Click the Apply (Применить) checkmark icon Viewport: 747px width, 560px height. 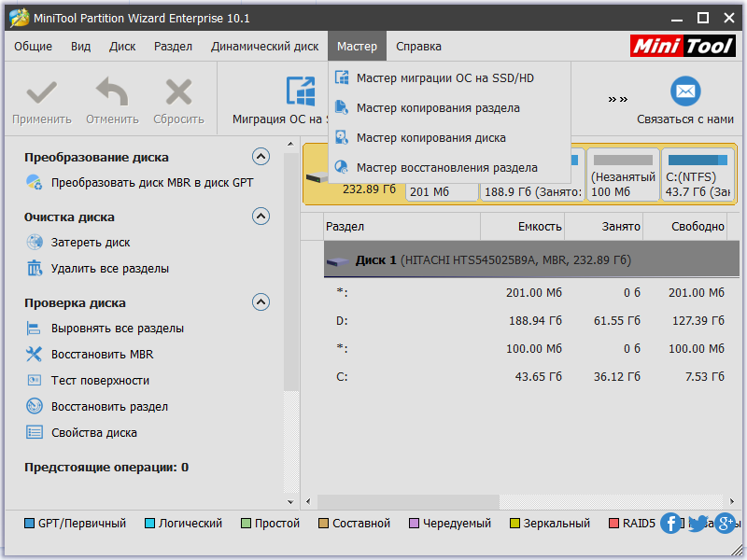(x=41, y=92)
